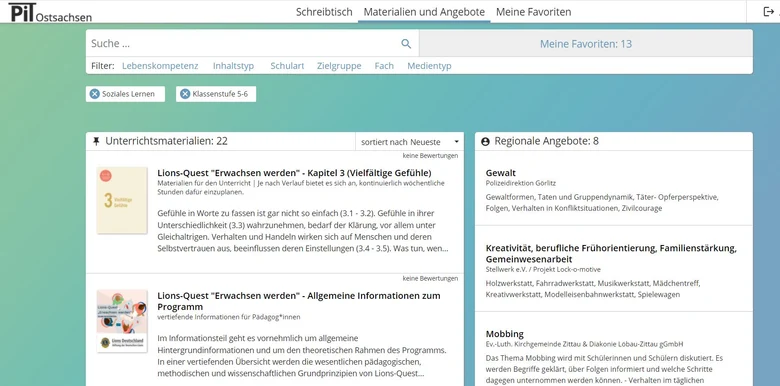780x386 pixels.
Task: Click the person icon beside Regionale Angebote
Action: pos(486,142)
